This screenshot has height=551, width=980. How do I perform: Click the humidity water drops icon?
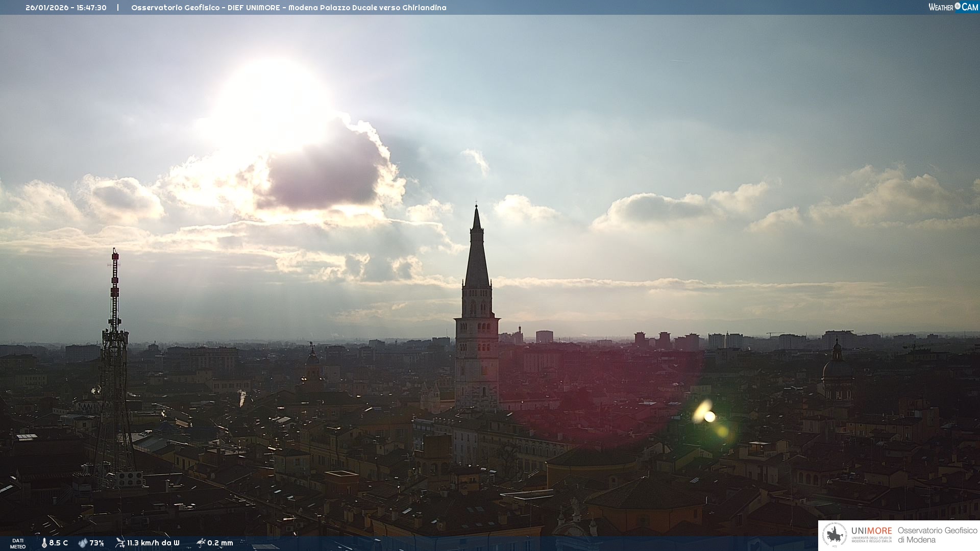[x=82, y=543]
